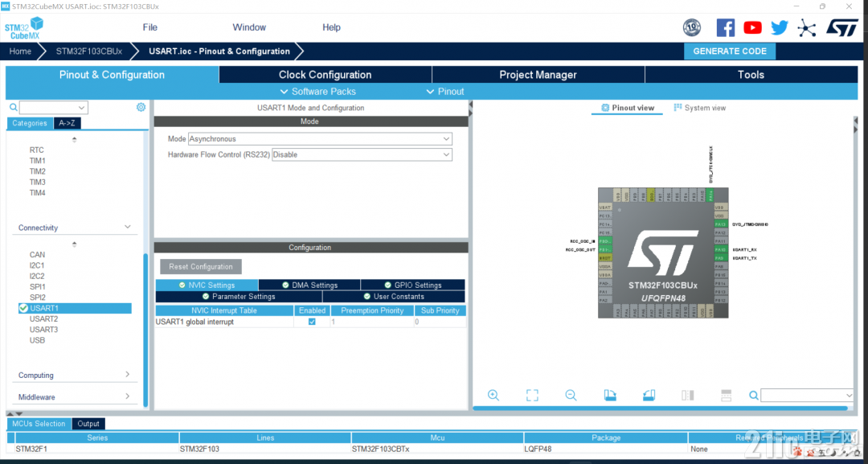
Task: Open the File menu
Action: (150, 27)
